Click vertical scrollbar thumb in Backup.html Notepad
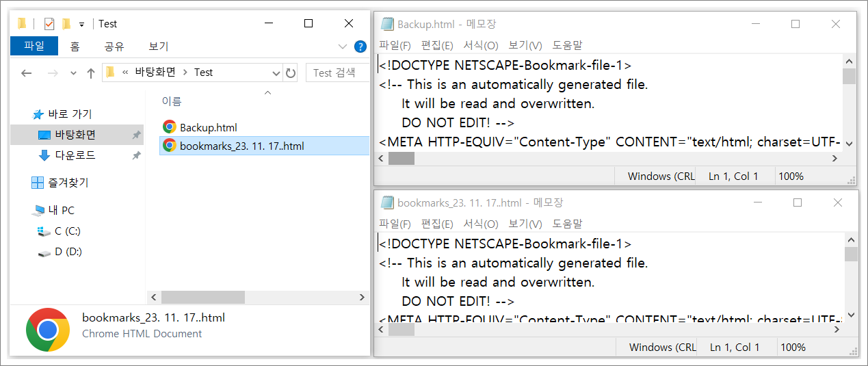Viewport: 868px width, 366px height. [850, 77]
